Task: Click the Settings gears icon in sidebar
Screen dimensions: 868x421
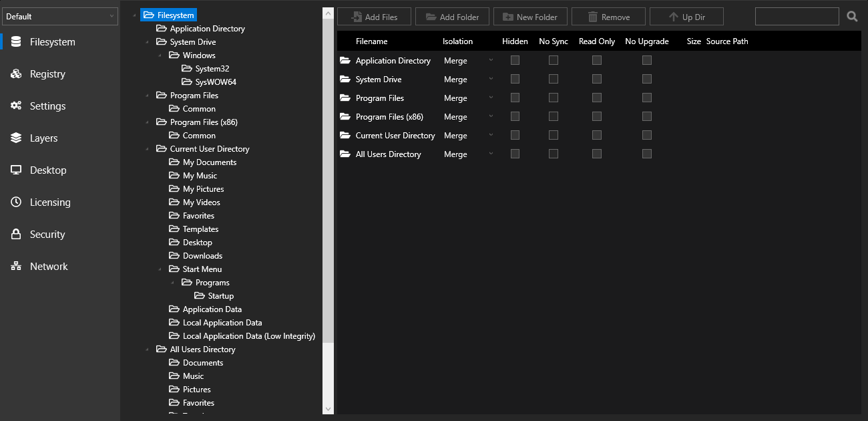Action: pos(16,106)
